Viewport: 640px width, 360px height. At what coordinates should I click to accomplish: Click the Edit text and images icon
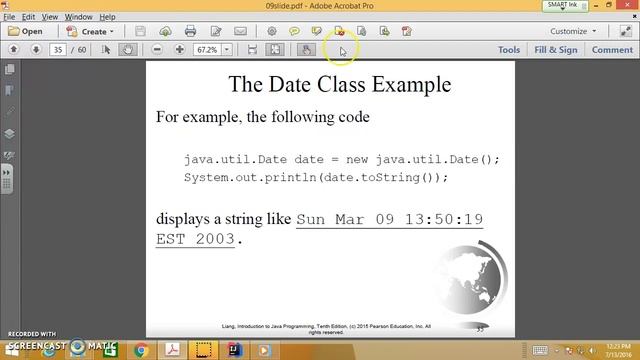click(x=216, y=31)
